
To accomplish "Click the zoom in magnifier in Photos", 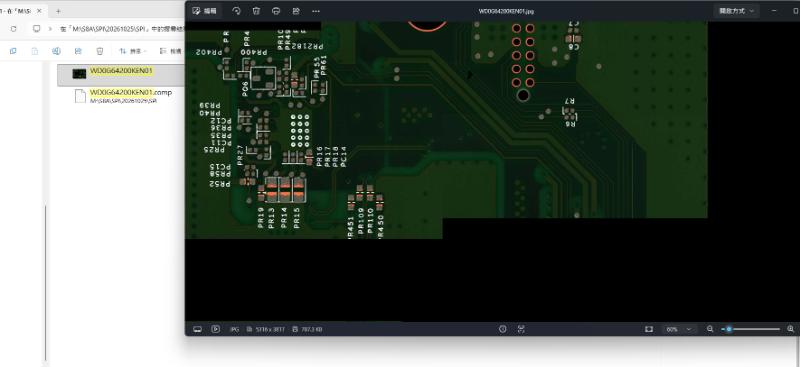I will click(791, 329).
